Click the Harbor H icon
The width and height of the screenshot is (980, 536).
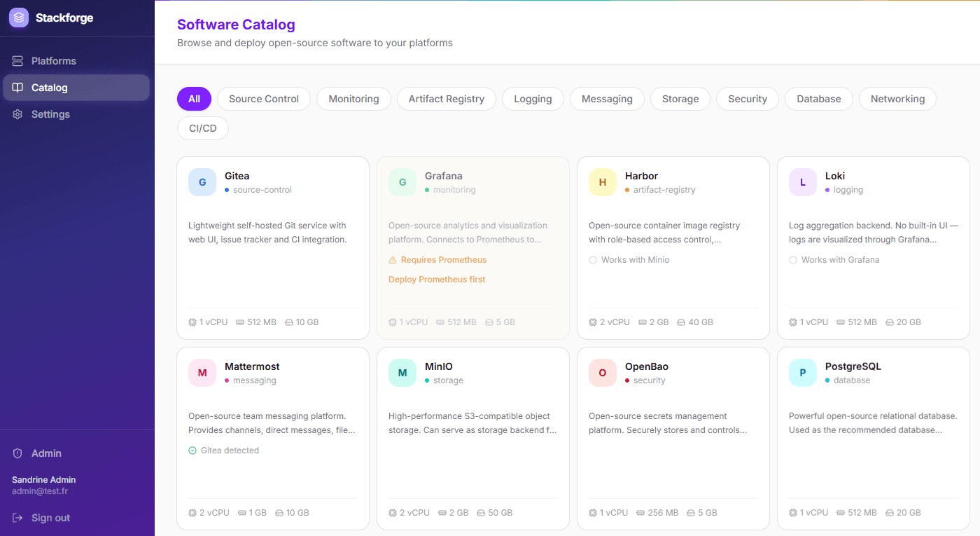pos(603,182)
